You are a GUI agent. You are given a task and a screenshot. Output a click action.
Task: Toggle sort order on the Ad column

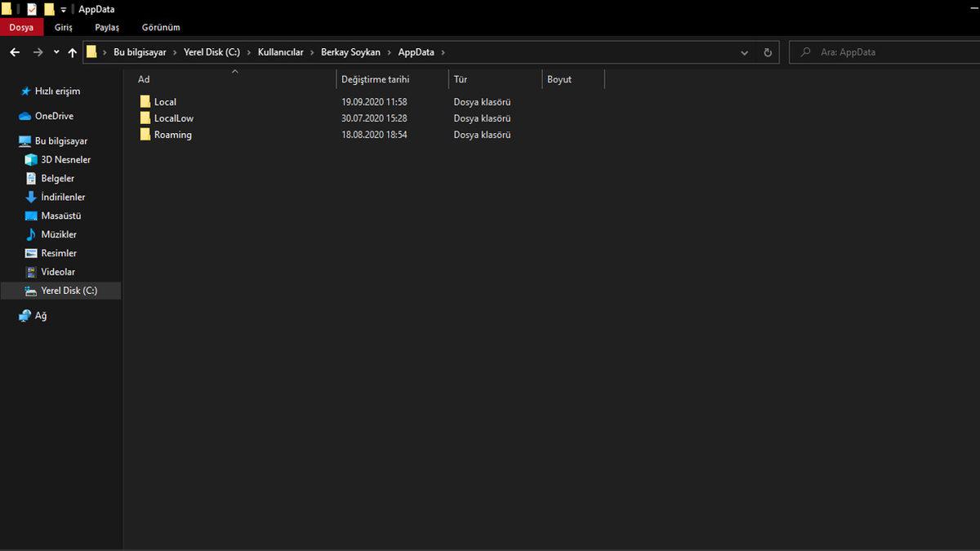(144, 79)
